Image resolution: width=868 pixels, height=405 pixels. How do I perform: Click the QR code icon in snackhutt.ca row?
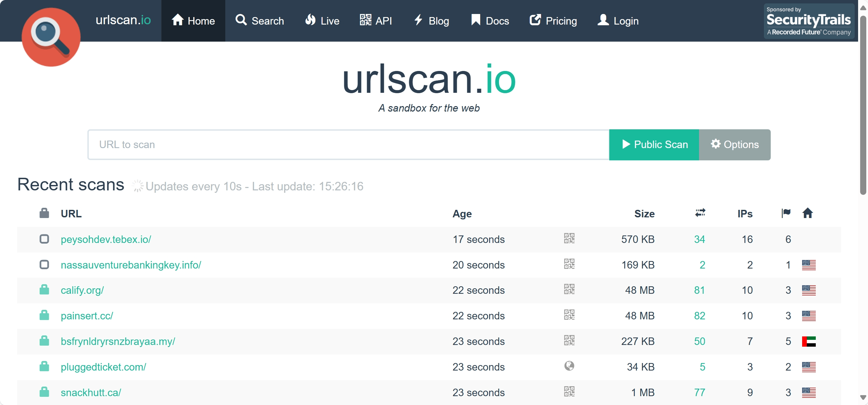click(x=569, y=391)
